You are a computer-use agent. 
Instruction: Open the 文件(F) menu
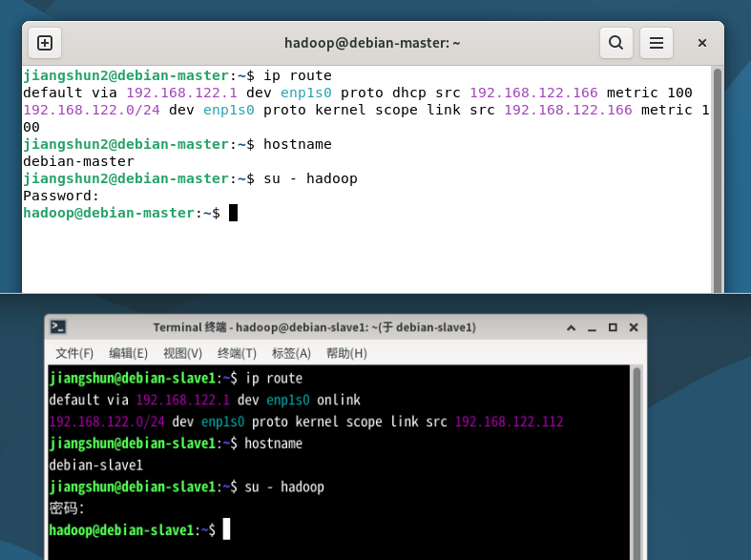[x=74, y=353]
